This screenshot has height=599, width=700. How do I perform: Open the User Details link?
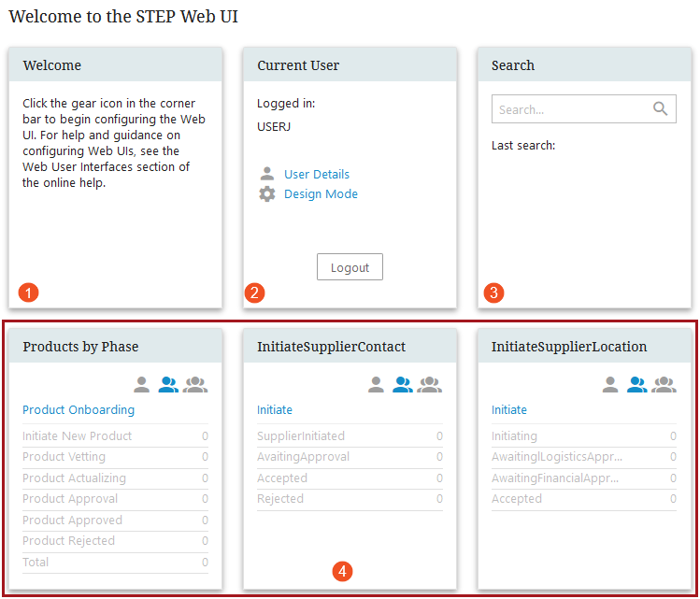pos(317,174)
